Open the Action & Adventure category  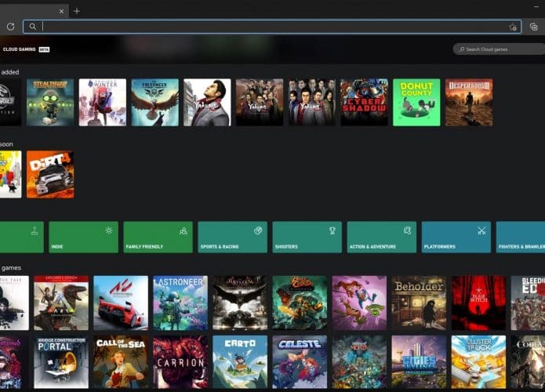pyautogui.click(x=382, y=237)
